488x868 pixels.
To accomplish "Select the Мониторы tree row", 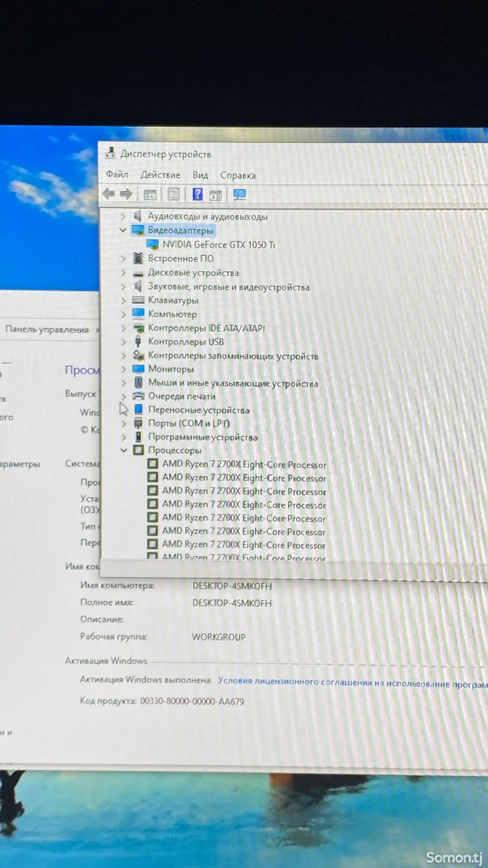I will coord(171,369).
